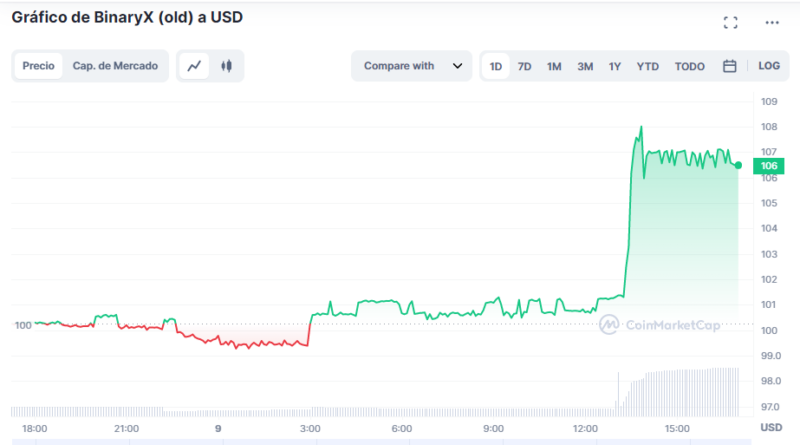Image resolution: width=800 pixels, height=445 pixels.
Task: Select the 1D time range
Action: click(x=495, y=66)
